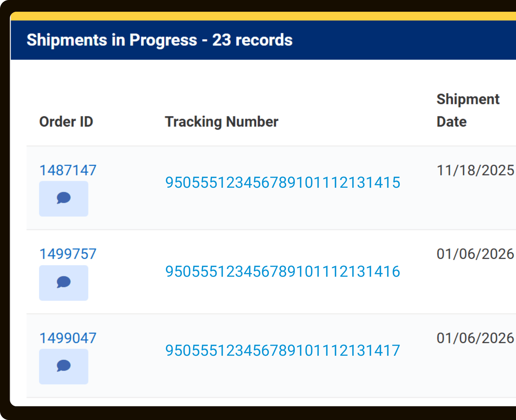Open comments for order 1499047

tap(63, 366)
